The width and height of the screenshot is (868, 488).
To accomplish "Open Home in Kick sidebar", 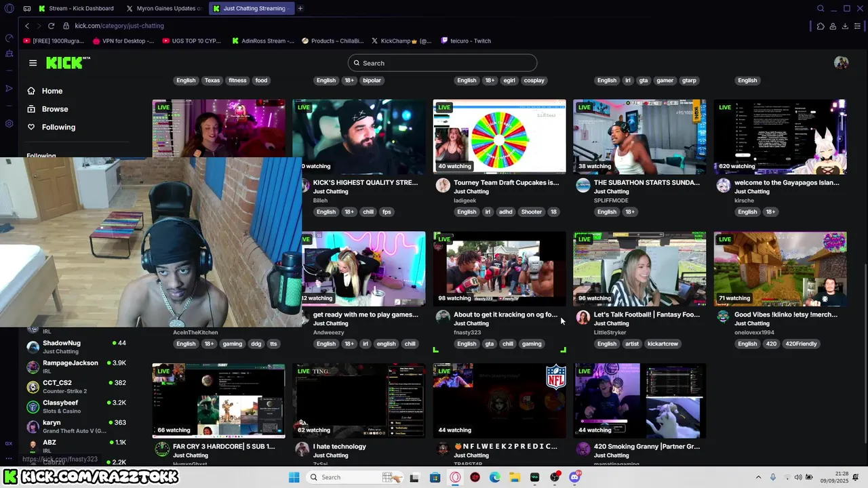I will tap(45, 91).
